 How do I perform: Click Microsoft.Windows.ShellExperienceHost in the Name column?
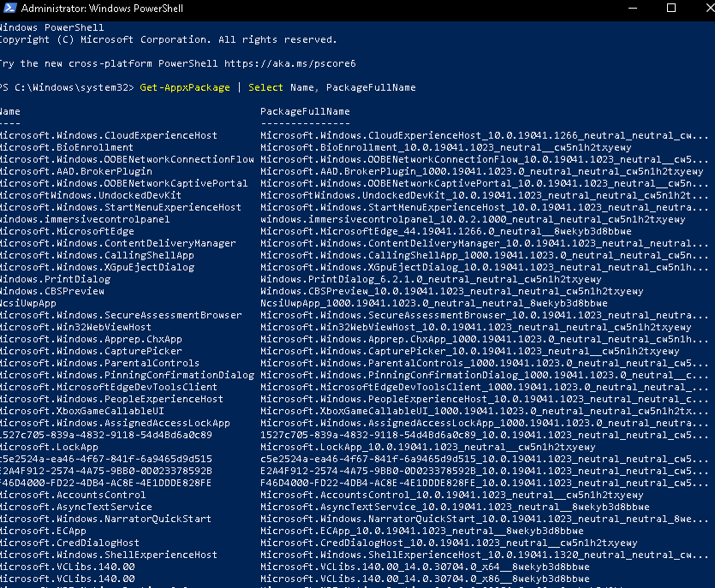coord(109,555)
